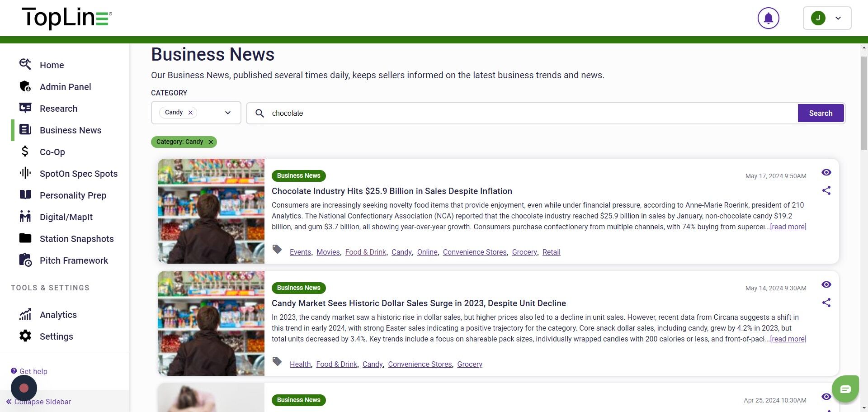Share the Chocolate Industry article
The image size is (868, 412).
[826, 191]
